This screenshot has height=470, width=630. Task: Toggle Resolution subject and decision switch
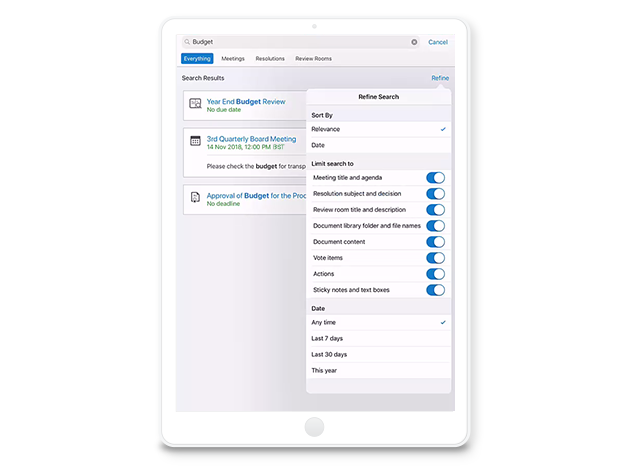(x=436, y=194)
